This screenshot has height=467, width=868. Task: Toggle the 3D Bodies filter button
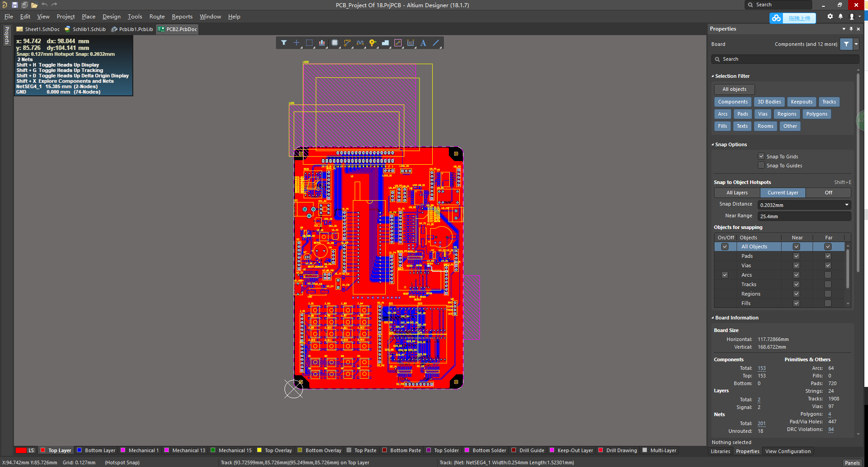(769, 102)
